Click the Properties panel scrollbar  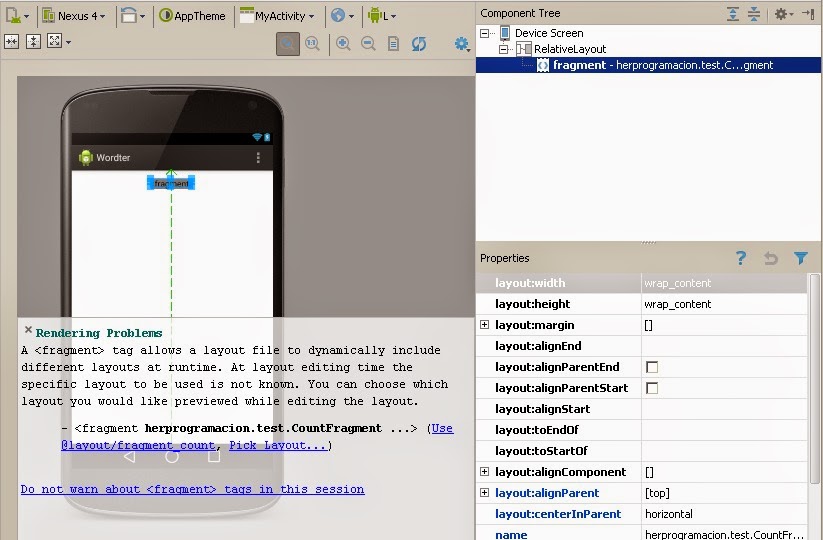click(x=814, y=378)
